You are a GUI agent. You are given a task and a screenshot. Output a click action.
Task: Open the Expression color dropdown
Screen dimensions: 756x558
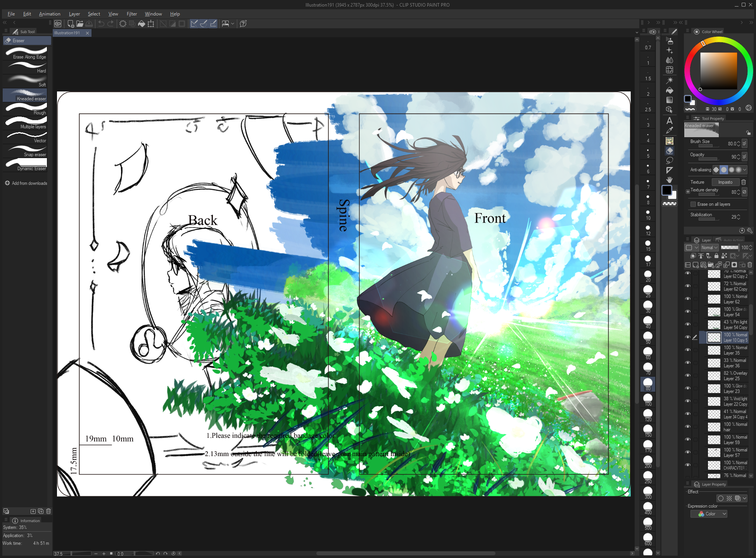(709, 514)
